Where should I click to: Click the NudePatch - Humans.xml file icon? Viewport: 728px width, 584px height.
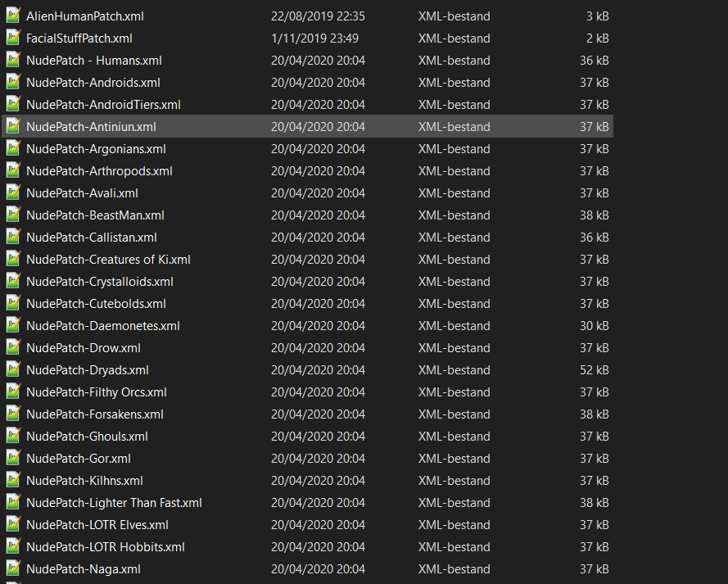coord(13,61)
